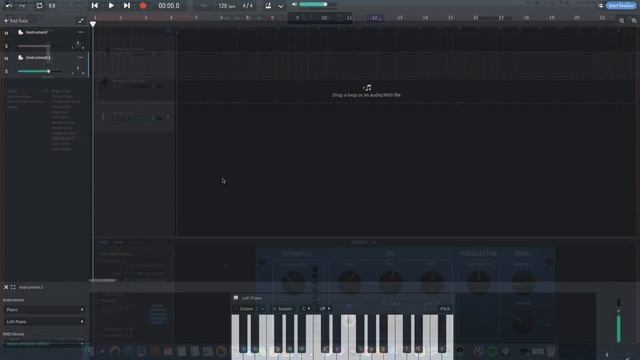Viewport: 640px width, 360px height.
Task: Expand the Instrument 2 panel to fullscreen
Action: tap(13, 287)
